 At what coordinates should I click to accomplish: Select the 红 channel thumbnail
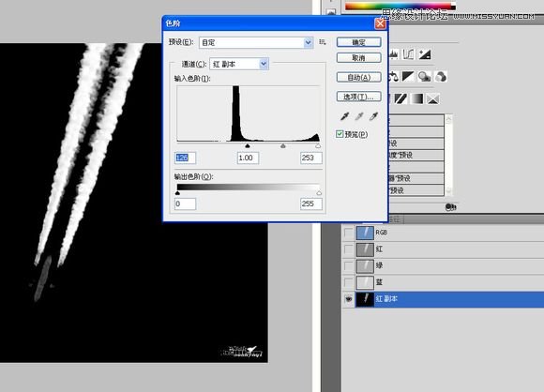tap(365, 249)
